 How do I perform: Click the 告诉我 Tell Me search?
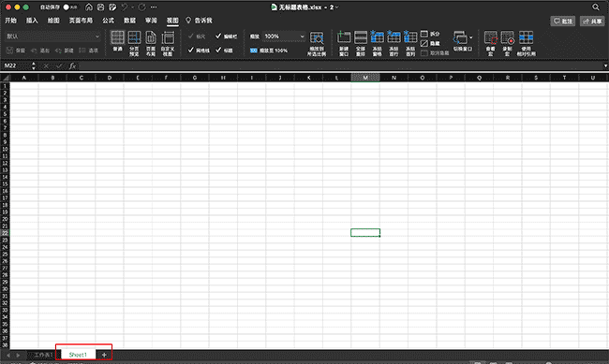coord(199,21)
